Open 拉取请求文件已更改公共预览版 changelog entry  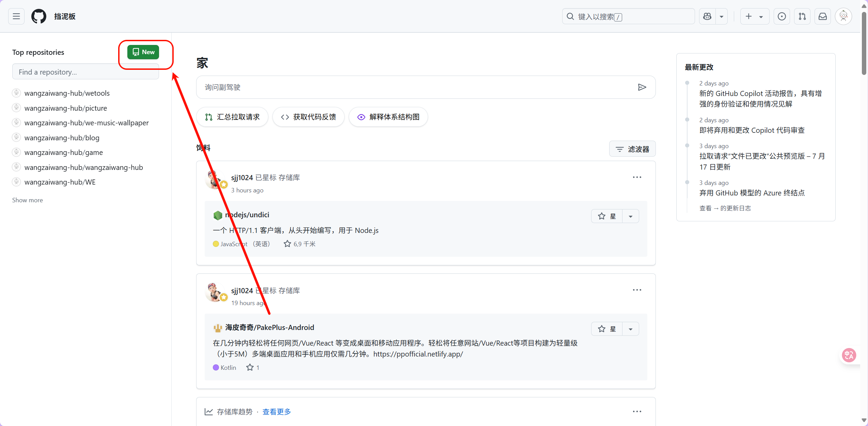click(x=762, y=161)
